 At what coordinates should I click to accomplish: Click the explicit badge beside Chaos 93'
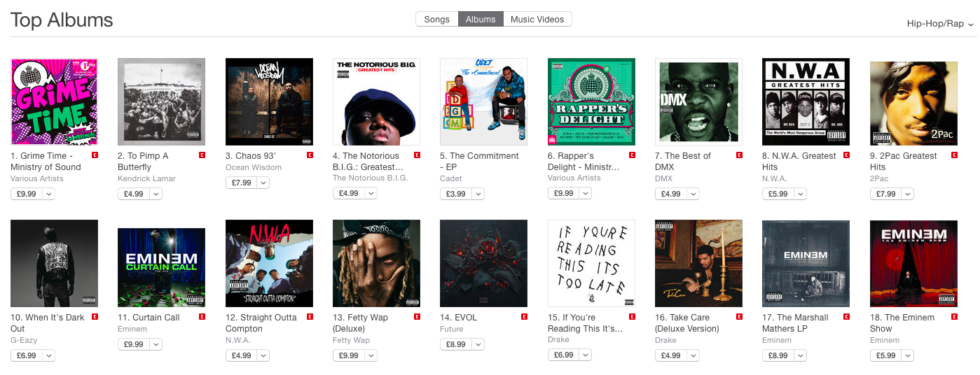(310, 155)
